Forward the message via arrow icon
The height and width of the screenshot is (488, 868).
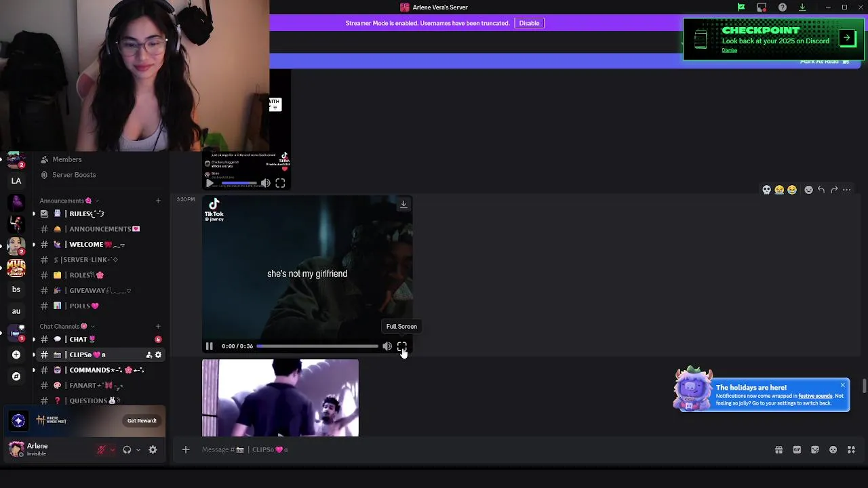[834, 190]
